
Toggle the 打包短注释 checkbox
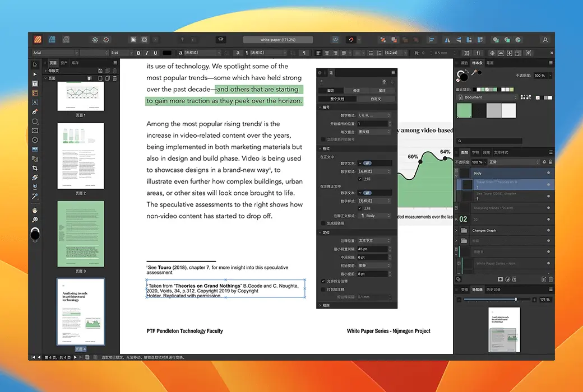point(323,289)
